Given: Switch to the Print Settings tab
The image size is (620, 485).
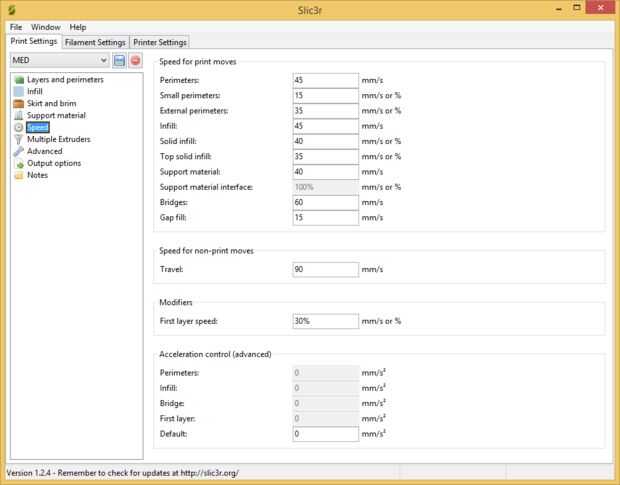Looking at the screenshot, I should tap(34, 41).
